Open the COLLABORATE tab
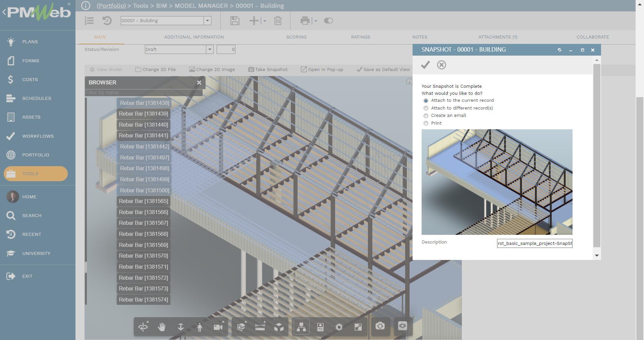Image resolution: width=644 pixels, height=340 pixels. tap(593, 37)
